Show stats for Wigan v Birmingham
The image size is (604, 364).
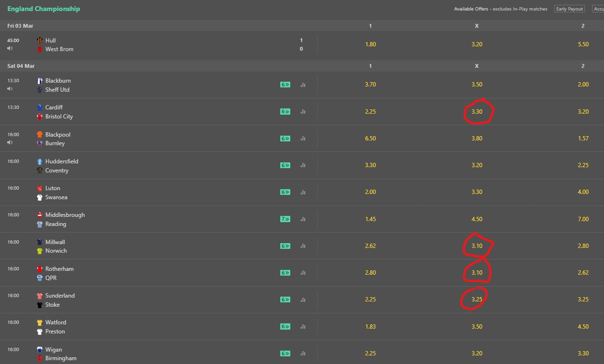pyautogui.click(x=303, y=353)
